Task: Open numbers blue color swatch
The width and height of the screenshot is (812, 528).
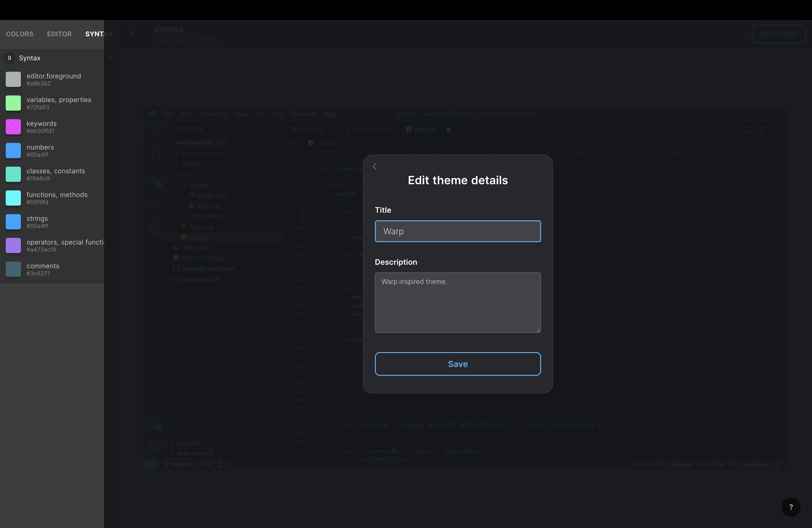Action: coord(13,151)
